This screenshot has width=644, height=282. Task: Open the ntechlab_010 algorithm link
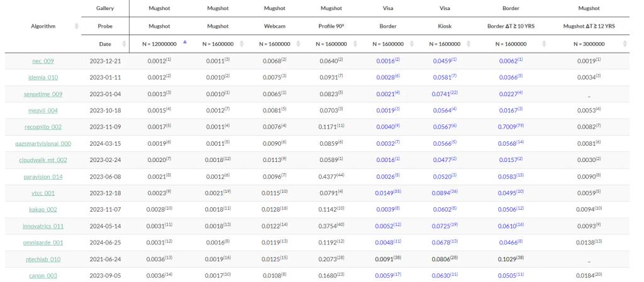tap(43, 259)
